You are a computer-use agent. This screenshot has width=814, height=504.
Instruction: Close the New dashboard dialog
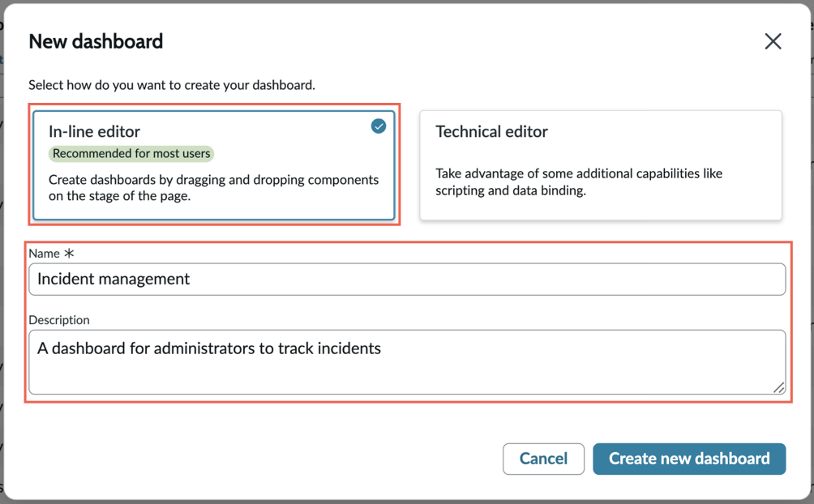pyautogui.click(x=773, y=41)
